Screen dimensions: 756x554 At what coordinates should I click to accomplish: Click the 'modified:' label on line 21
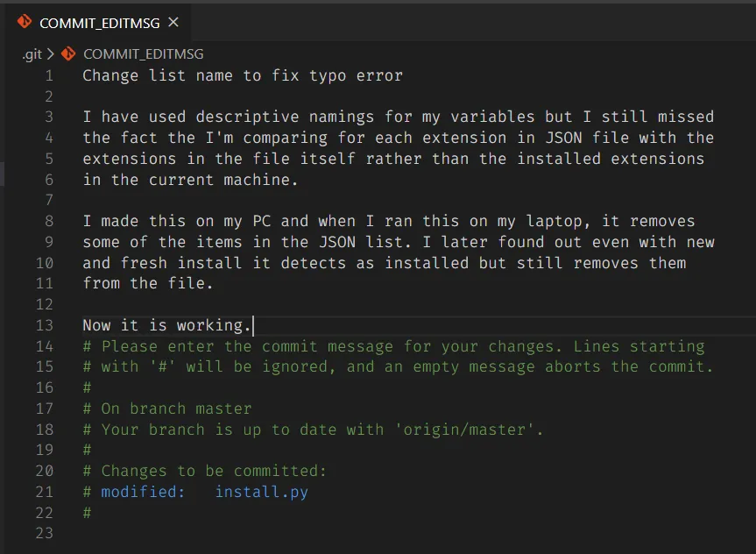tap(143, 492)
